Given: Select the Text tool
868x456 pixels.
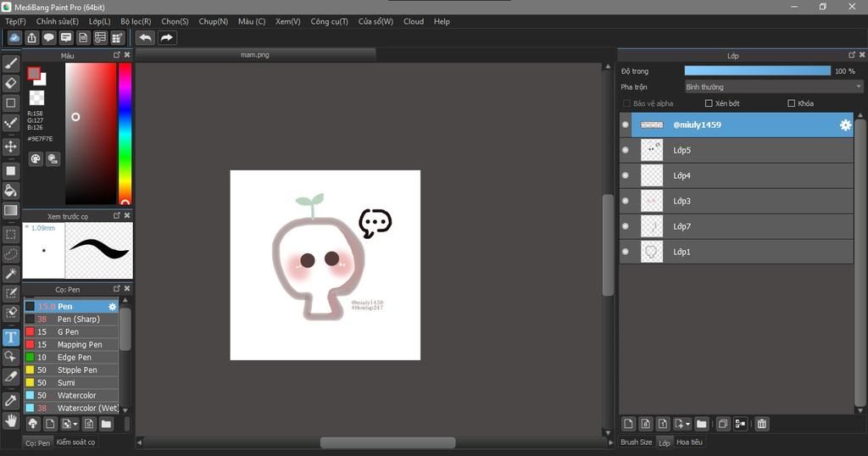Looking at the screenshot, I should click(x=10, y=337).
